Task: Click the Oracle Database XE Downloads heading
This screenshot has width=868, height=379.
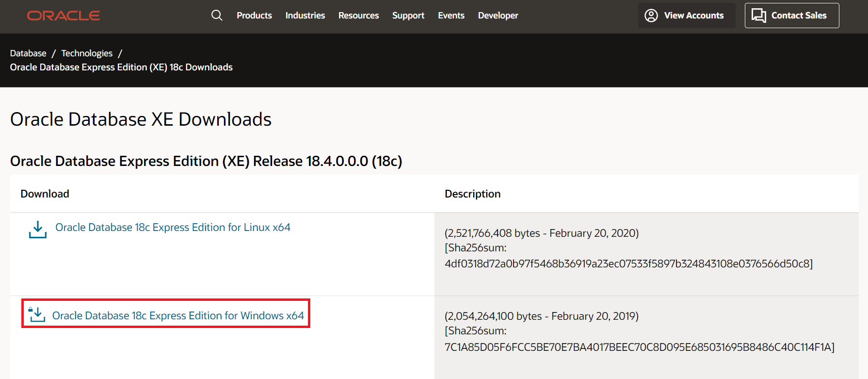Action: tap(141, 119)
